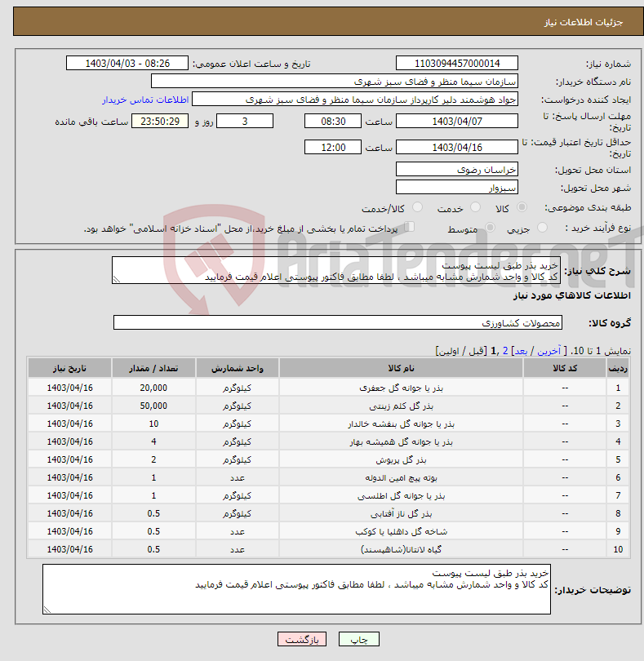Select the کالا/خدمت radio button
This screenshot has height=661, width=644.
pyautogui.click(x=418, y=207)
